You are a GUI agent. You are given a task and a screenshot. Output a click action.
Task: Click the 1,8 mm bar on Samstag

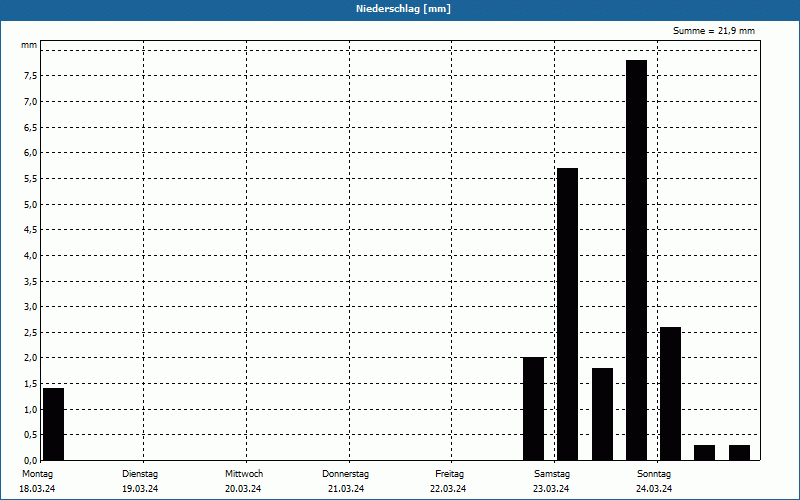pos(603,414)
